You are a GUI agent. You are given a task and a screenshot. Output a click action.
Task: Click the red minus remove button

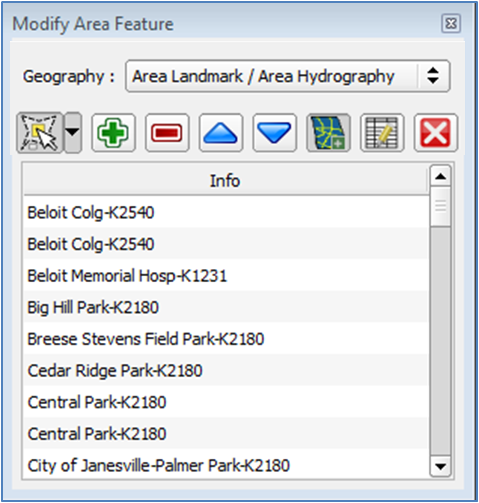tap(167, 133)
